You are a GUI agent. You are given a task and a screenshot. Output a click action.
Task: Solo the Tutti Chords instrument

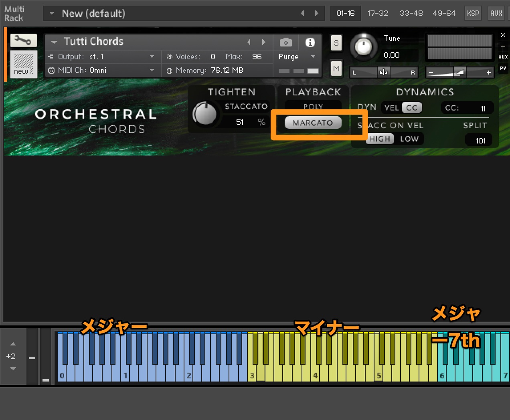coord(336,43)
